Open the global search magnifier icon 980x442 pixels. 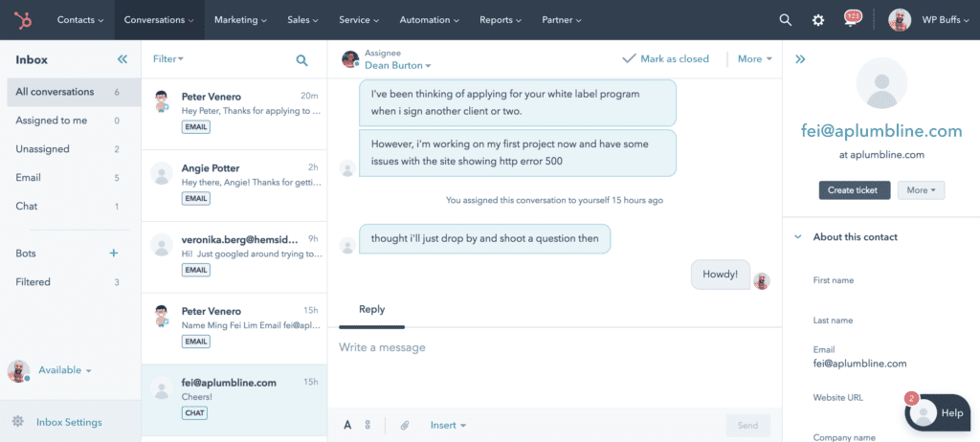coord(786,19)
